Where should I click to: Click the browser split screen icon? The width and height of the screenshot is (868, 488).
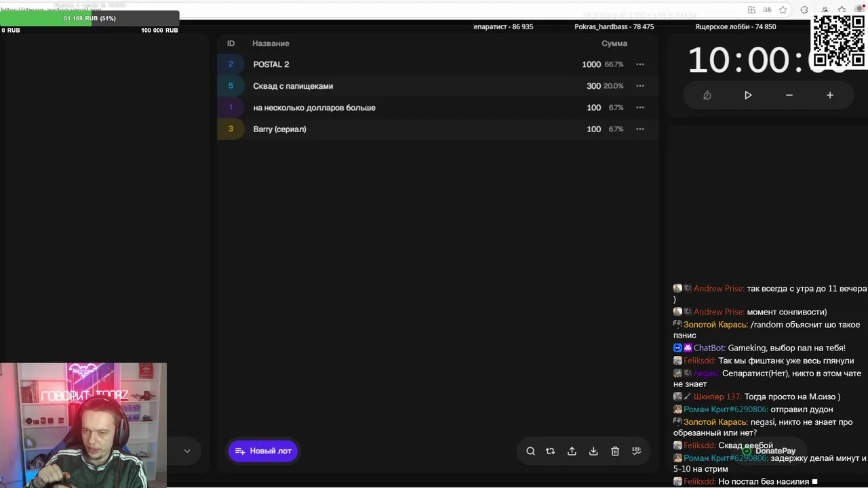click(751, 9)
